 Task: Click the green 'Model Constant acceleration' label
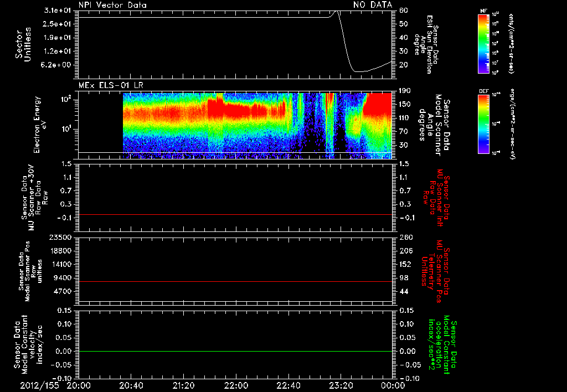pyautogui.click(x=442, y=345)
